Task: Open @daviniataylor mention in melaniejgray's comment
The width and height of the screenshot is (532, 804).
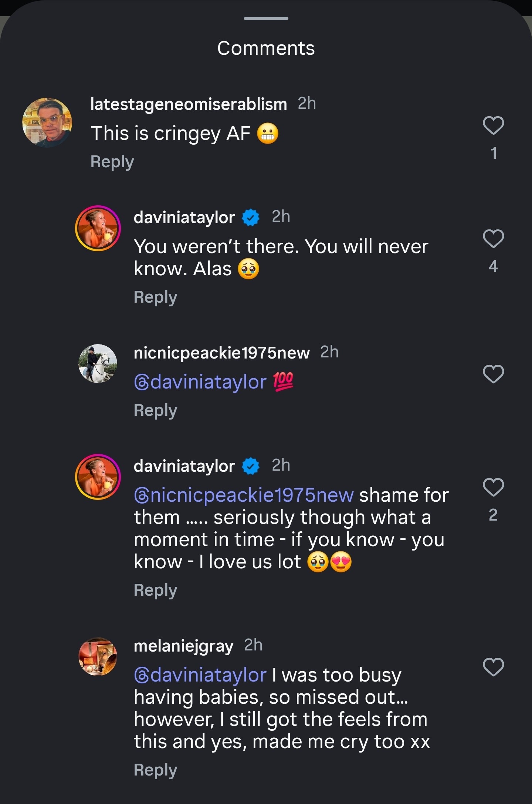Action: pyautogui.click(x=200, y=675)
